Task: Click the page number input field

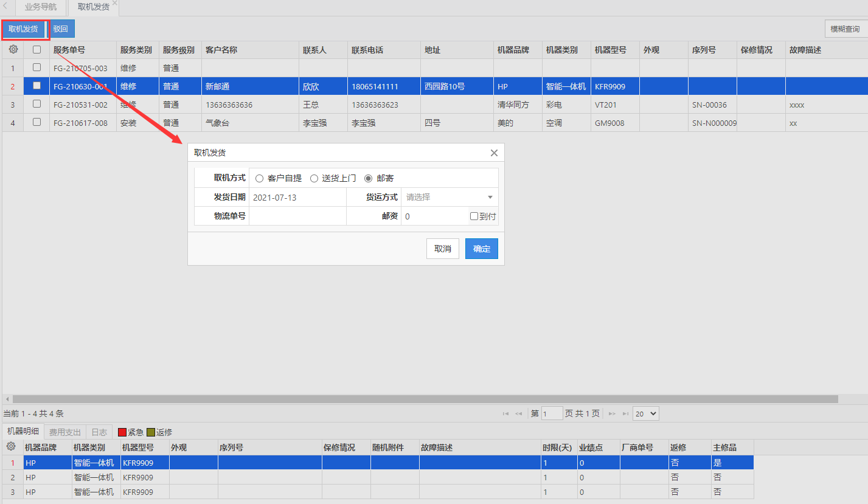Action: tap(552, 413)
